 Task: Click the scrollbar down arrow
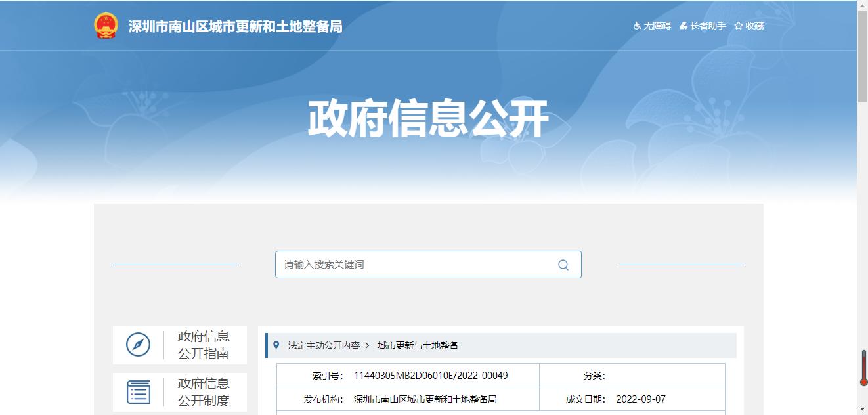click(x=862, y=409)
